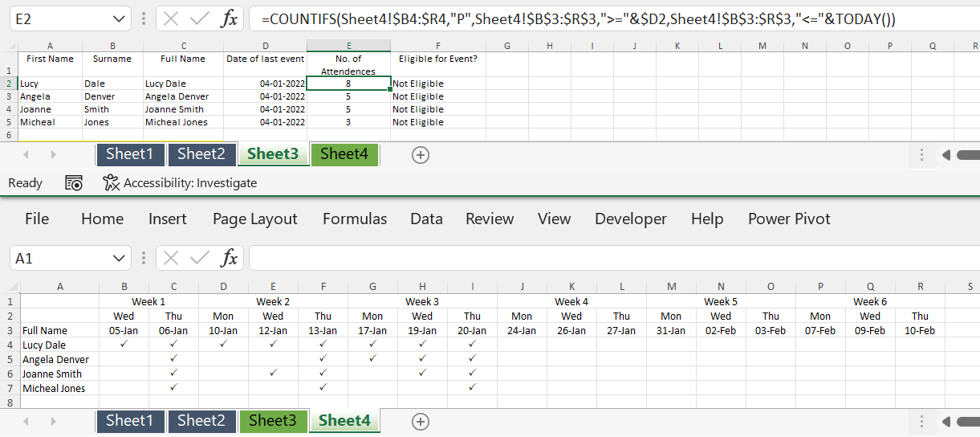
Task: Click the macro recording status bar icon
Action: [74, 183]
